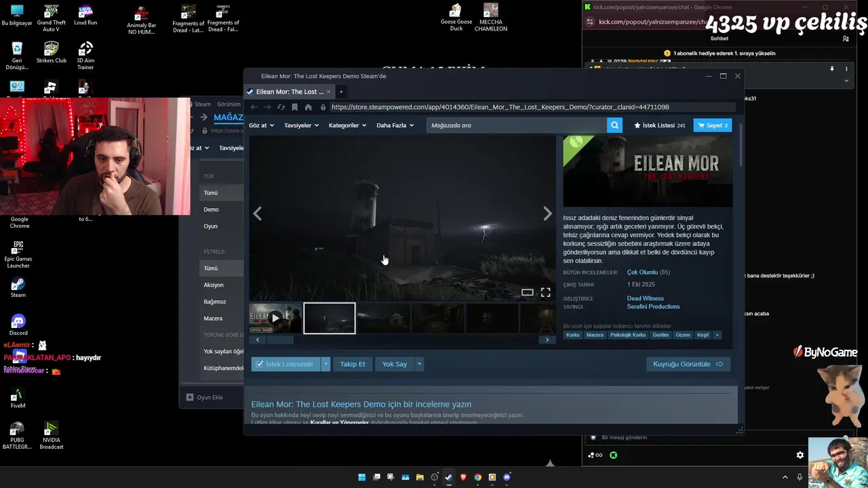Reload the Steam store page

click(281, 107)
